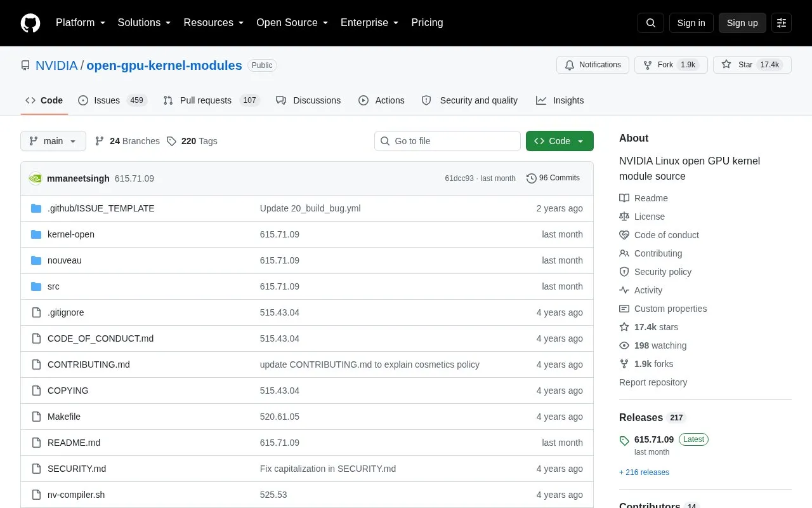
Task: Click the heart icon beside Code of conduct
Action: 624,235
